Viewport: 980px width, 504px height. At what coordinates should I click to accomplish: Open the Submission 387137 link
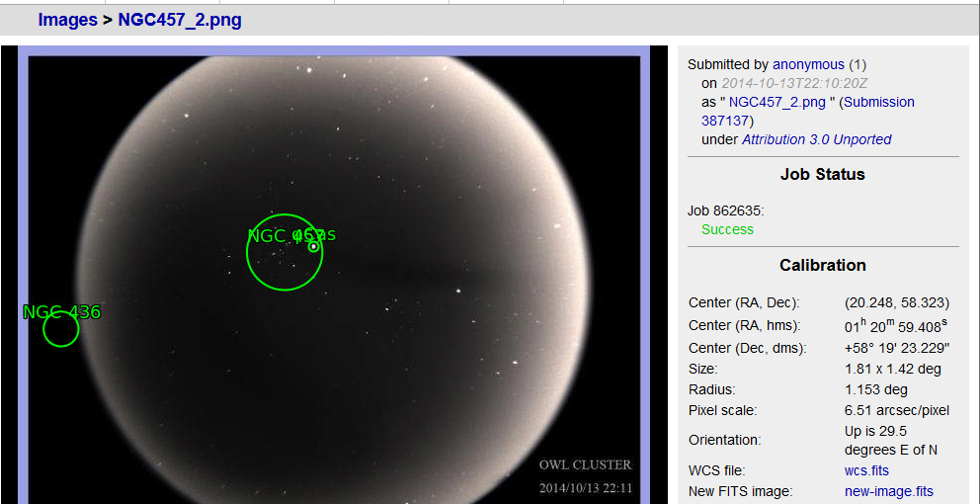coord(808,112)
